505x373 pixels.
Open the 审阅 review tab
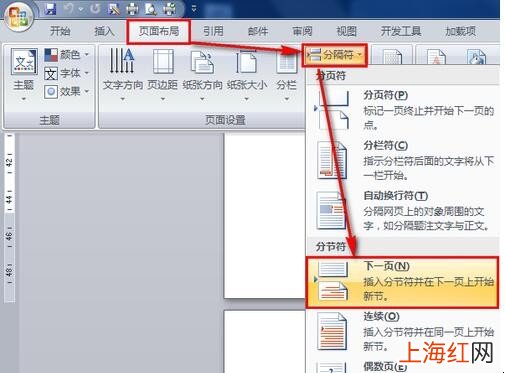pos(302,31)
